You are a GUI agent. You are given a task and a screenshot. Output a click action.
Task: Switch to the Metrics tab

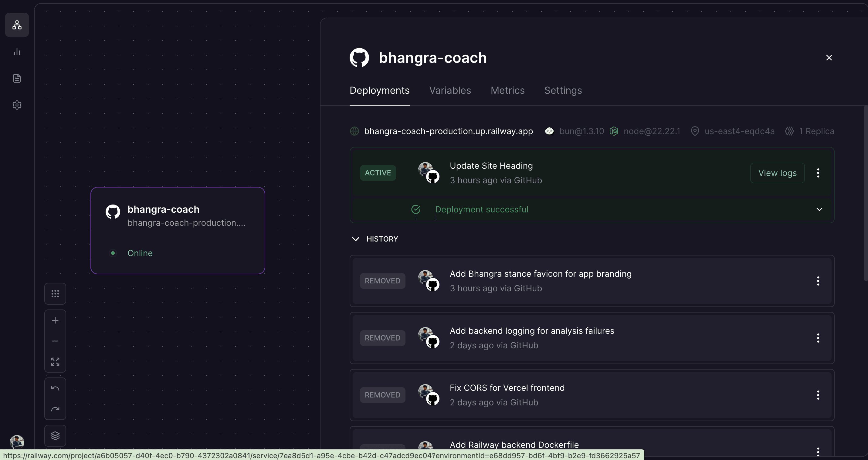click(x=507, y=90)
